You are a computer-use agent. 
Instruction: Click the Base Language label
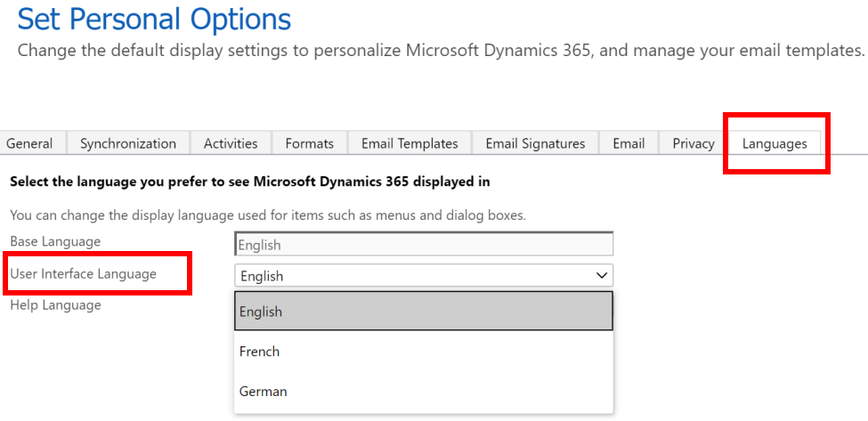(x=55, y=241)
